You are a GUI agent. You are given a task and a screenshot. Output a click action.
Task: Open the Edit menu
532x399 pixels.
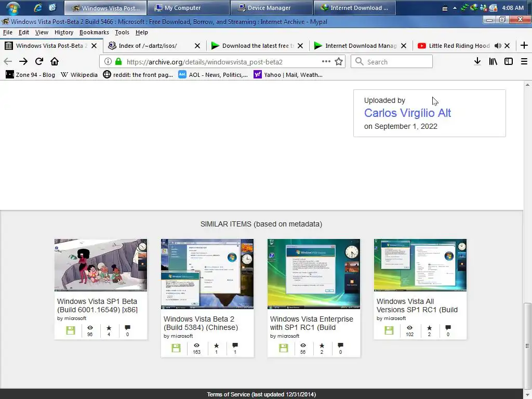[x=24, y=32]
